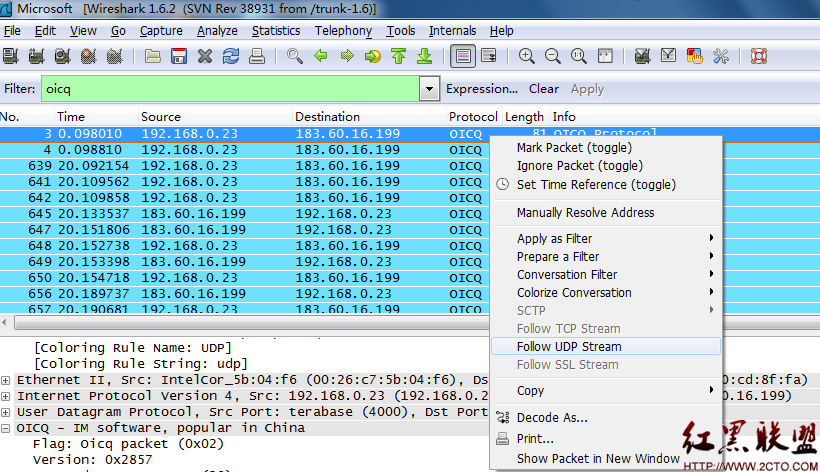Screen dimensions: 820x472
Task: Click packet list horizontal scrollbar left arrow
Action: point(5,323)
